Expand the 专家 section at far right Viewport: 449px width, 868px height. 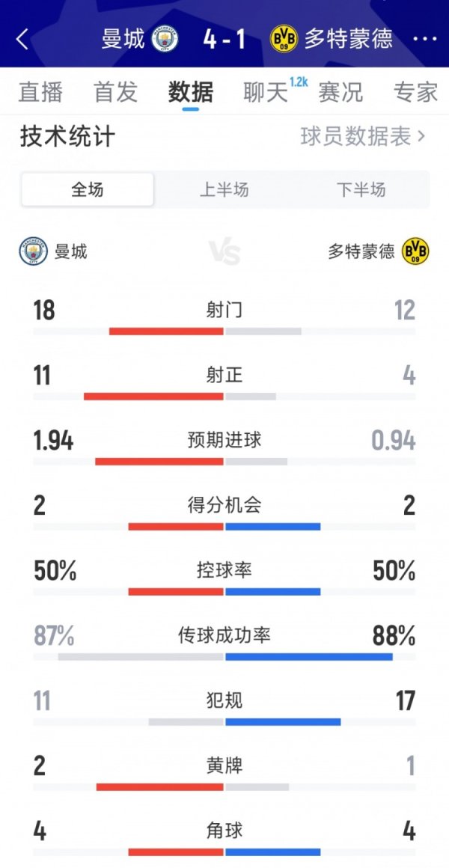[415, 91]
